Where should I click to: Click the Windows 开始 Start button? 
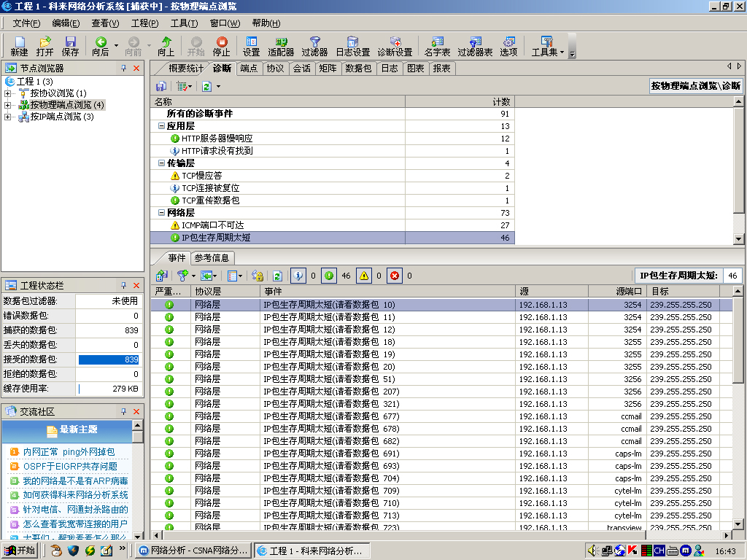[19, 551]
